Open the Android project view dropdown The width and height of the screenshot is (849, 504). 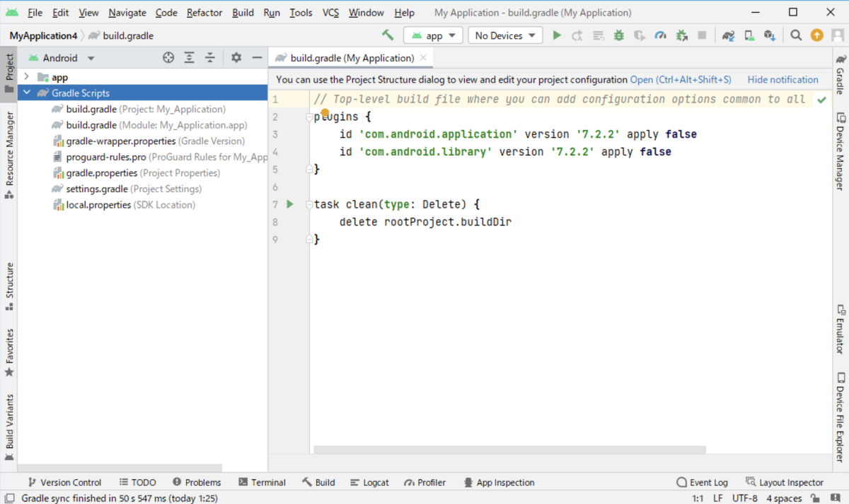[62, 58]
